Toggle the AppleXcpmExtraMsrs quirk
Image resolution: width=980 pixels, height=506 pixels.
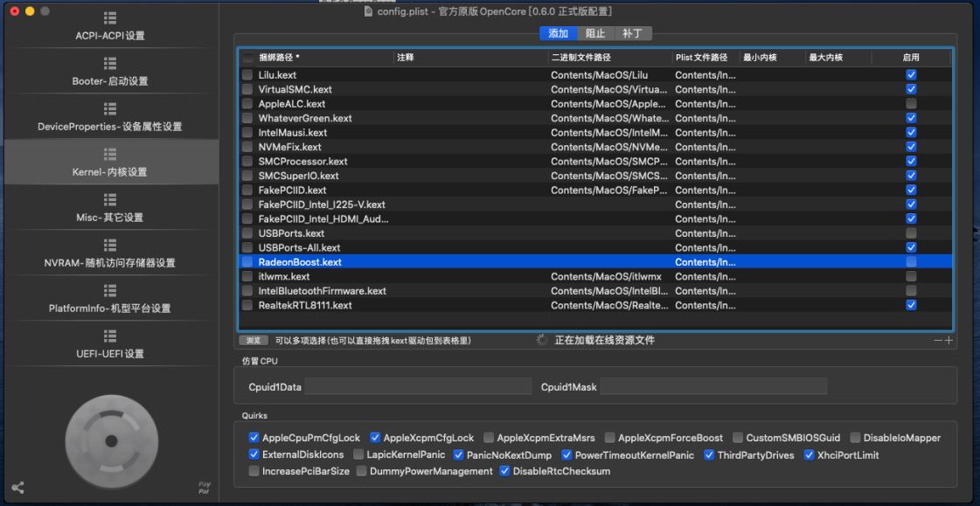[x=490, y=438]
